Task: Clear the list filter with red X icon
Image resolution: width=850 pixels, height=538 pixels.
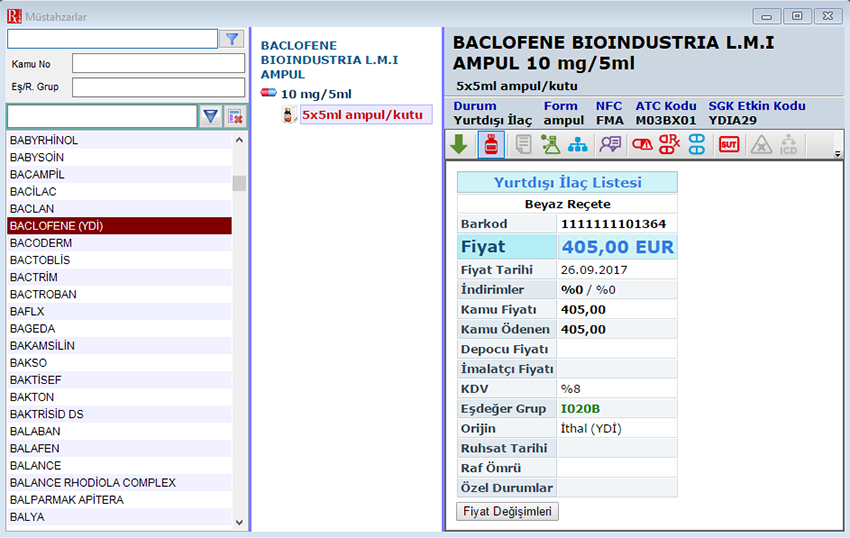Action: point(235,117)
